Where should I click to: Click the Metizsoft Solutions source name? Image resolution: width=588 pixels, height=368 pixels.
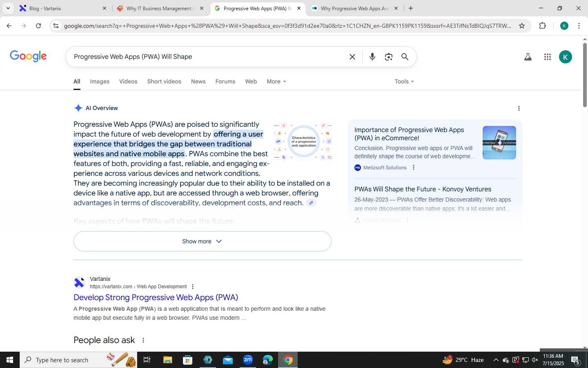click(385, 168)
